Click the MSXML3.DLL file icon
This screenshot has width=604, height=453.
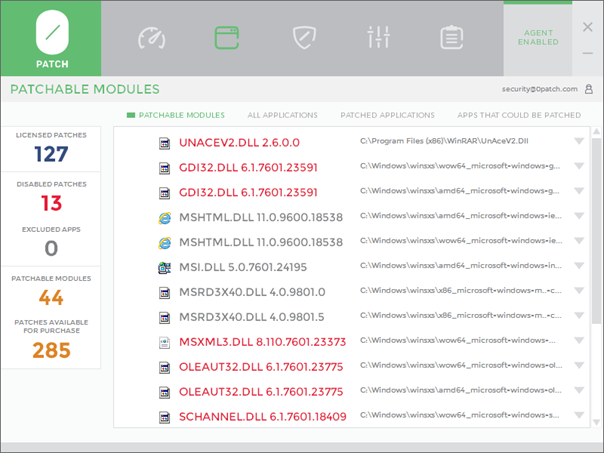164,342
